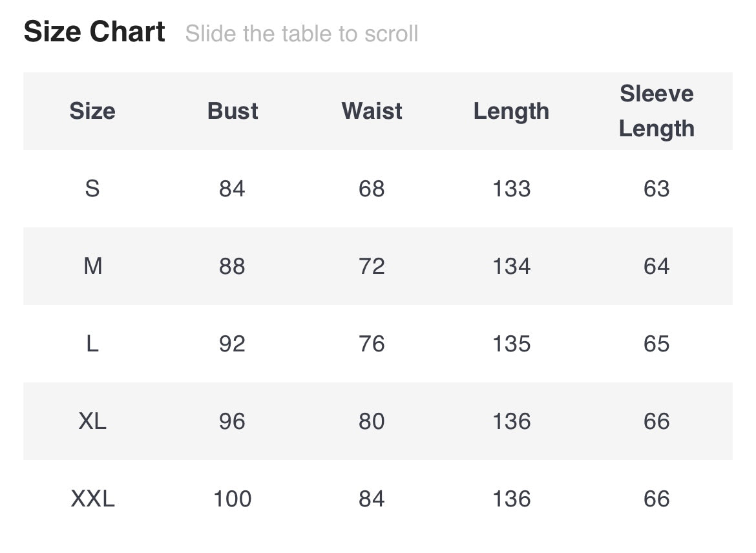Click the Size Chart heading

pos(94,32)
